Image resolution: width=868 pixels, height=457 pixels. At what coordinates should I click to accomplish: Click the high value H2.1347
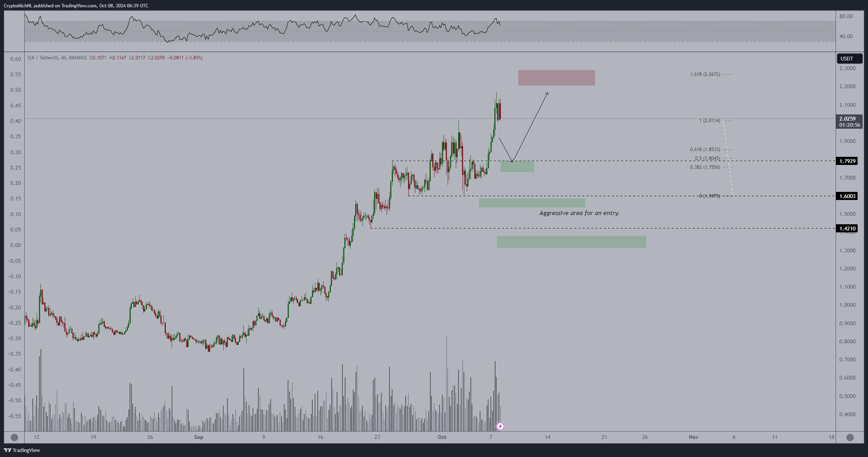point(118,58)
